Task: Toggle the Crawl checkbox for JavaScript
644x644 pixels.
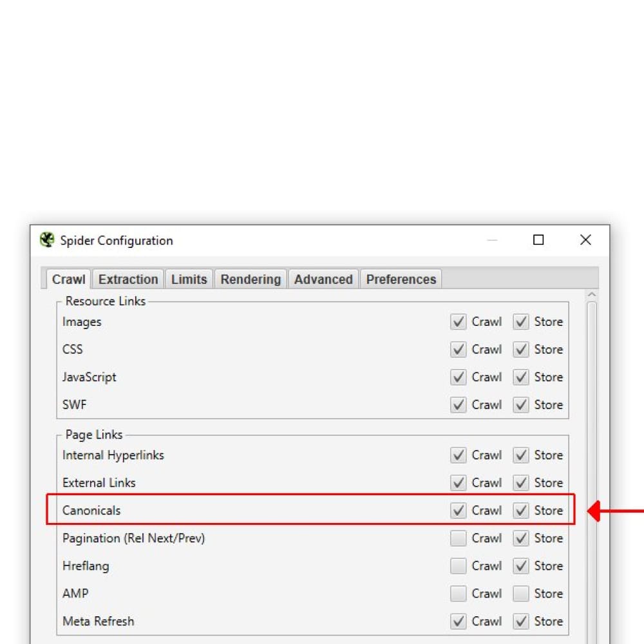Action: 458,377
